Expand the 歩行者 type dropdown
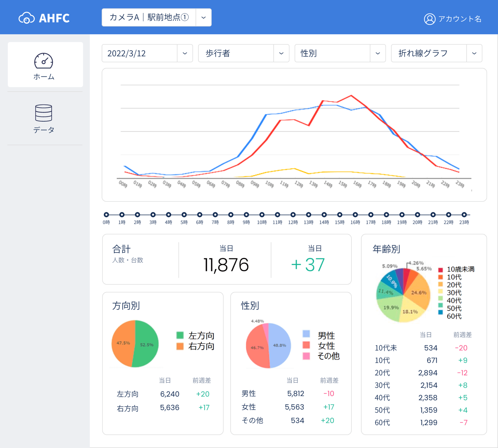 pos(281,53)
